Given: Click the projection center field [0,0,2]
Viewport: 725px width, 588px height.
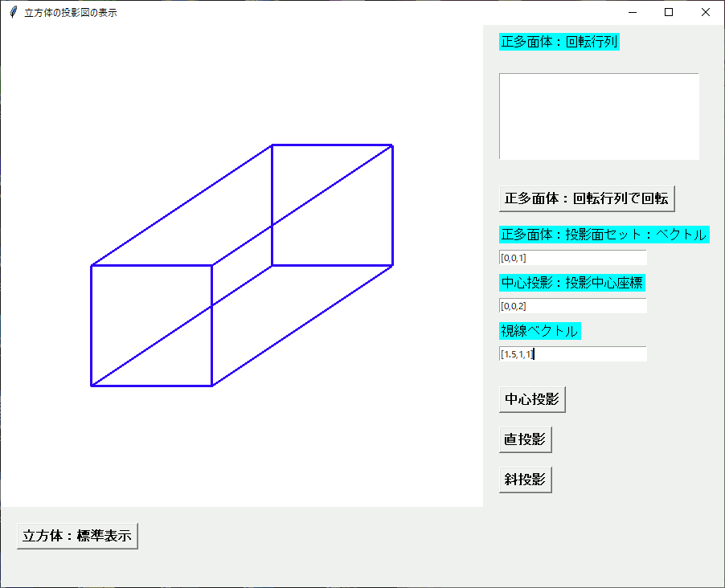Looking at the screenshot, I should [572, 305].
